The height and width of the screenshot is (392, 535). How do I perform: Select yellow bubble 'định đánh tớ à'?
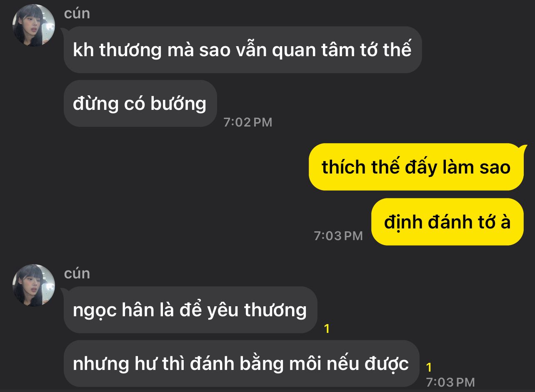coord(447,222)
